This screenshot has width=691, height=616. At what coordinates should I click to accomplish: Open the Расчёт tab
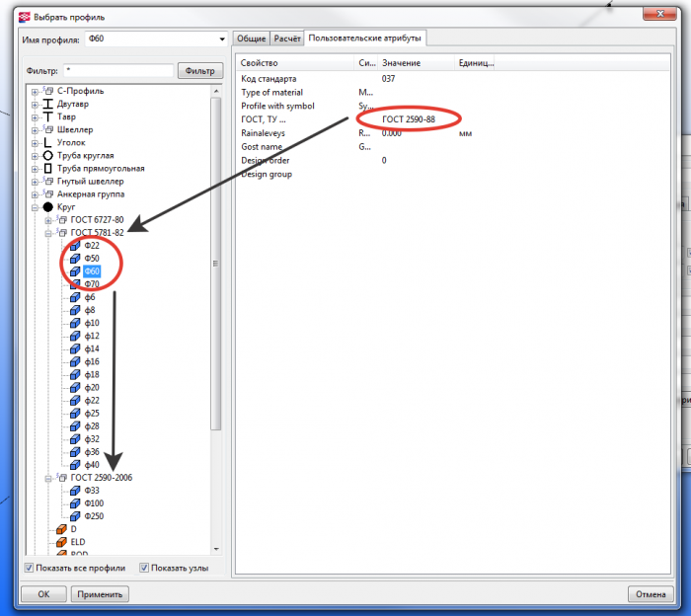point(287,38)
